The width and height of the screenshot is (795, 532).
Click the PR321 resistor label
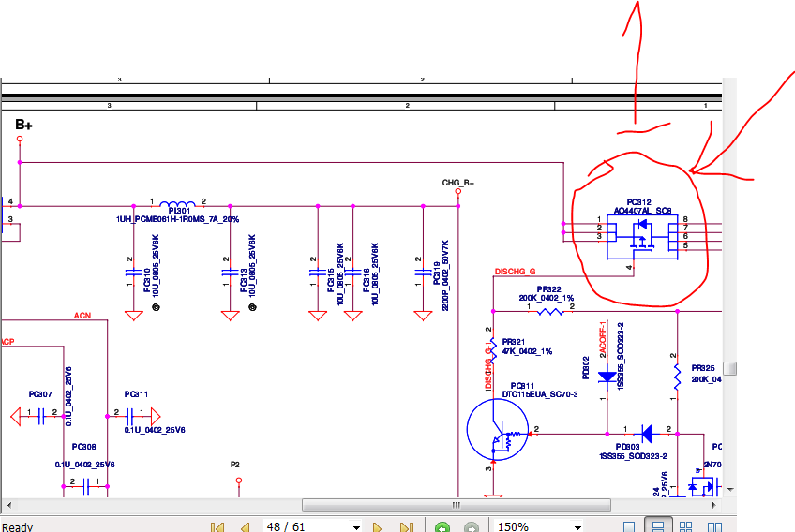pyautogui.click(x=513, y=342)
